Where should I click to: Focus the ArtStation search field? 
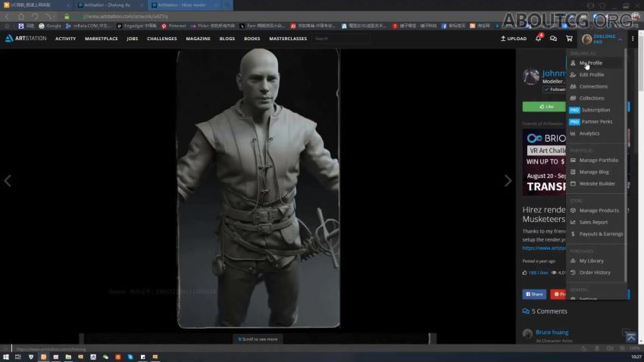(341, 39)
